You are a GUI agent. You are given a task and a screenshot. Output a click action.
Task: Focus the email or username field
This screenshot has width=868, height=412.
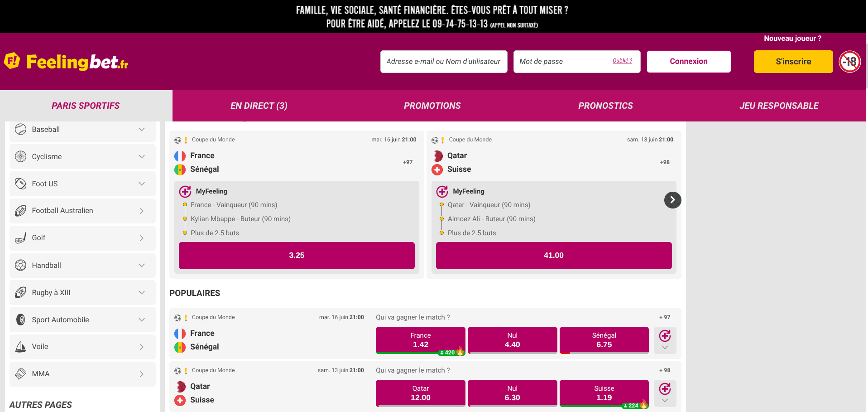(444, 62)
